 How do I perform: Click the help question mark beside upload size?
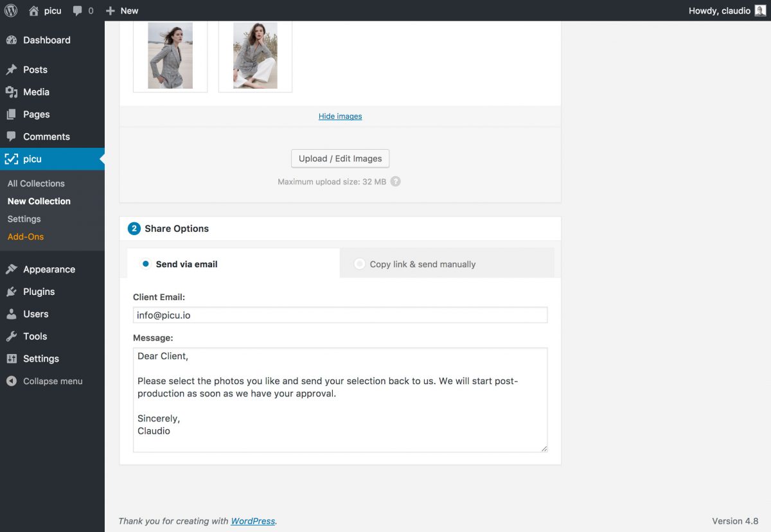point(396,182)
